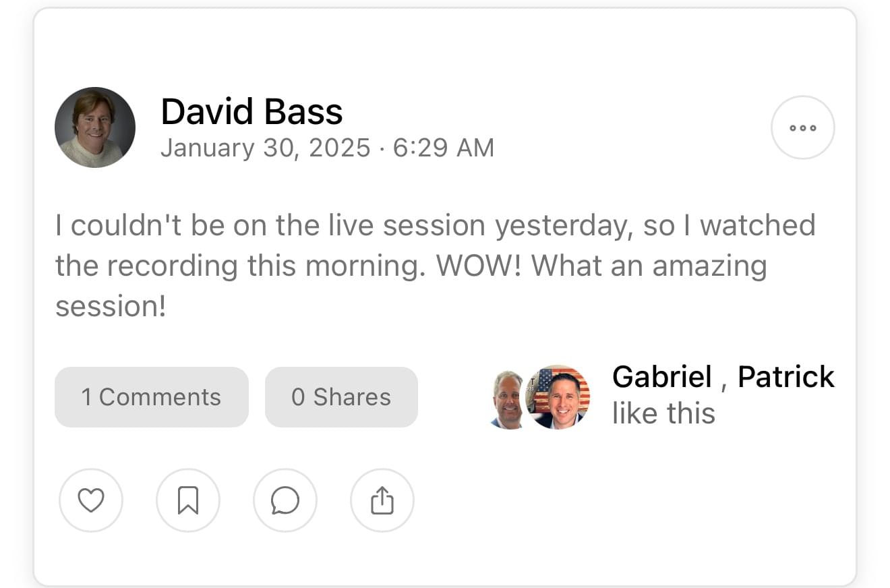Screen dimensions: 890x588
Task: Open the three-dot post options menu
Action: click(802, 127)
